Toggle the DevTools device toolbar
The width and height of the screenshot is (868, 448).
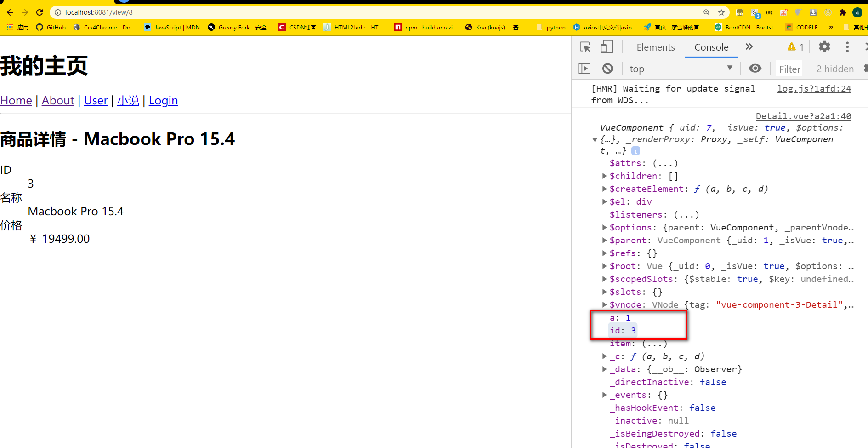[x=607, y=47]
